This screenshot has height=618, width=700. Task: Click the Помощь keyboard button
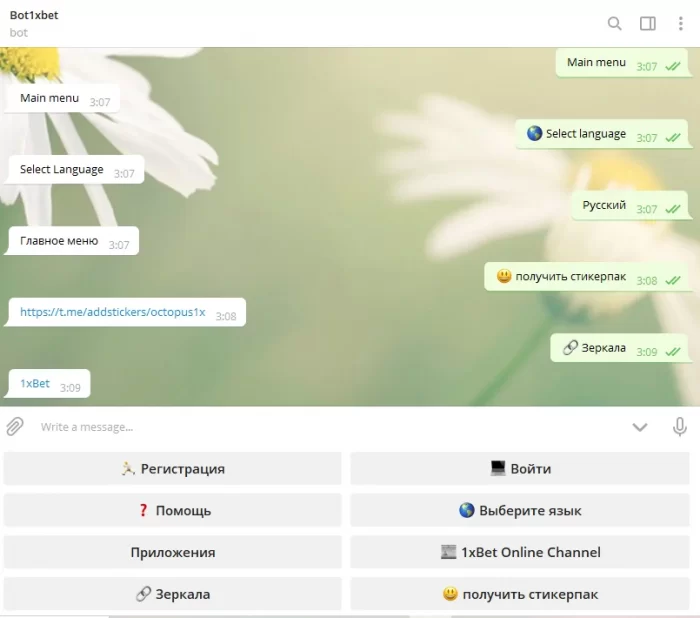pyautogui.click(x=172, y=510)
